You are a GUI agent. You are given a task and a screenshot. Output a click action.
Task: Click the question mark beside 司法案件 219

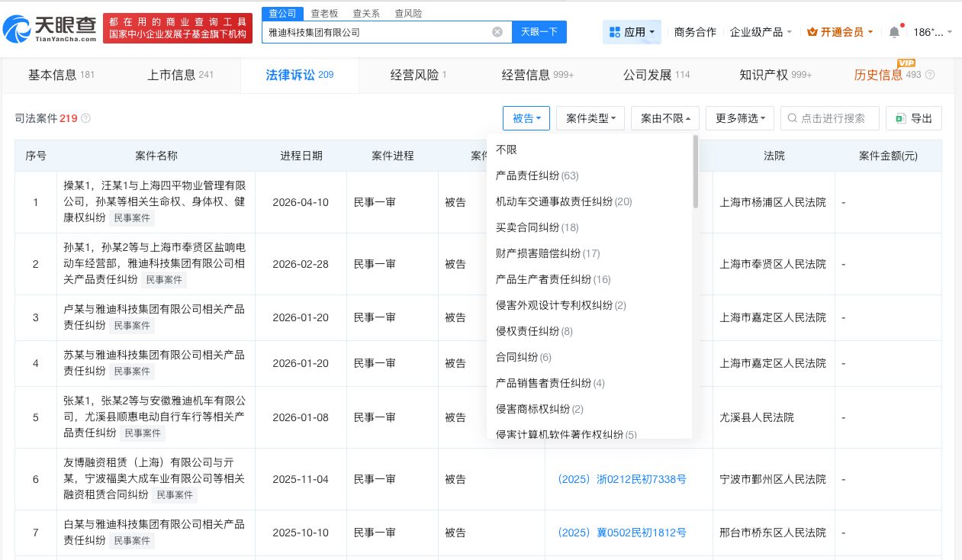click(84, 118)
